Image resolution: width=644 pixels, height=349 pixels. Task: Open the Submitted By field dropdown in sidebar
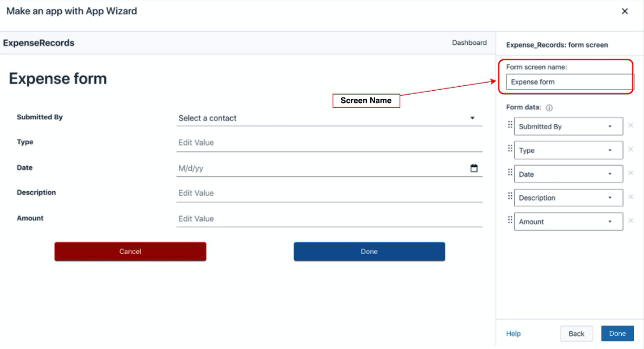tap(569, 126)
